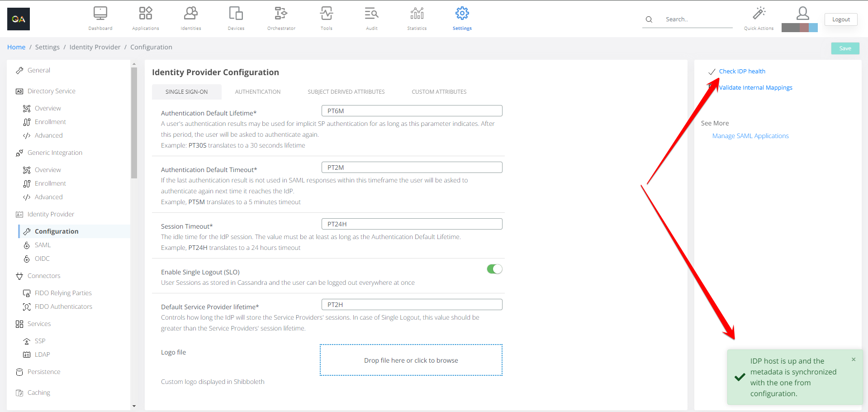This screenshot has width=868, height=412.
Task: Collapse the Identity Provider sidebar section
Action: point(51,214)
